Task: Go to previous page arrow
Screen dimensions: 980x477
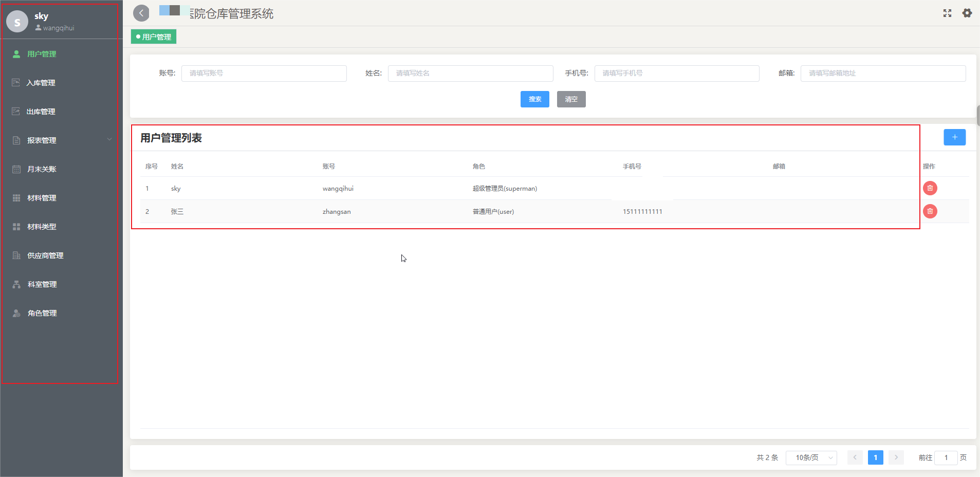Action: (855, 457)
